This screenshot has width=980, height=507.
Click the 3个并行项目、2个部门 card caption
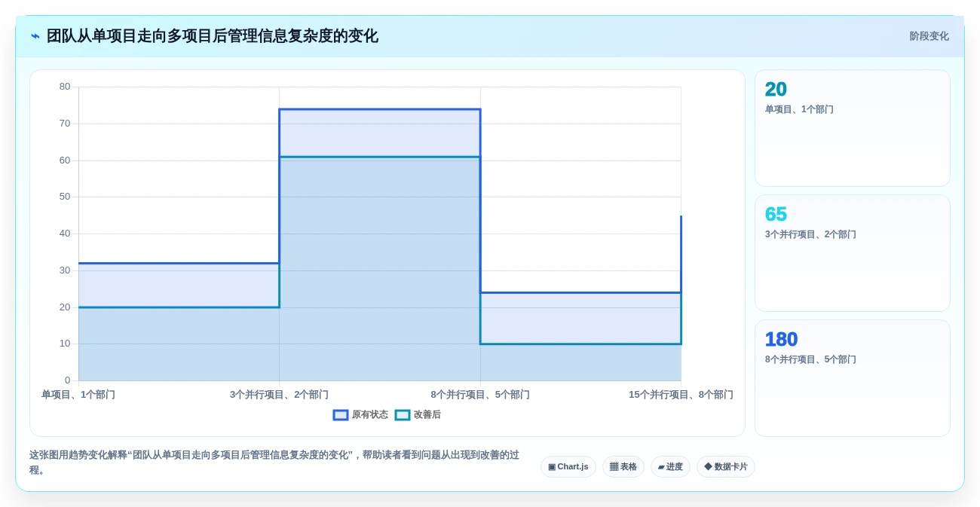point(810,234)
